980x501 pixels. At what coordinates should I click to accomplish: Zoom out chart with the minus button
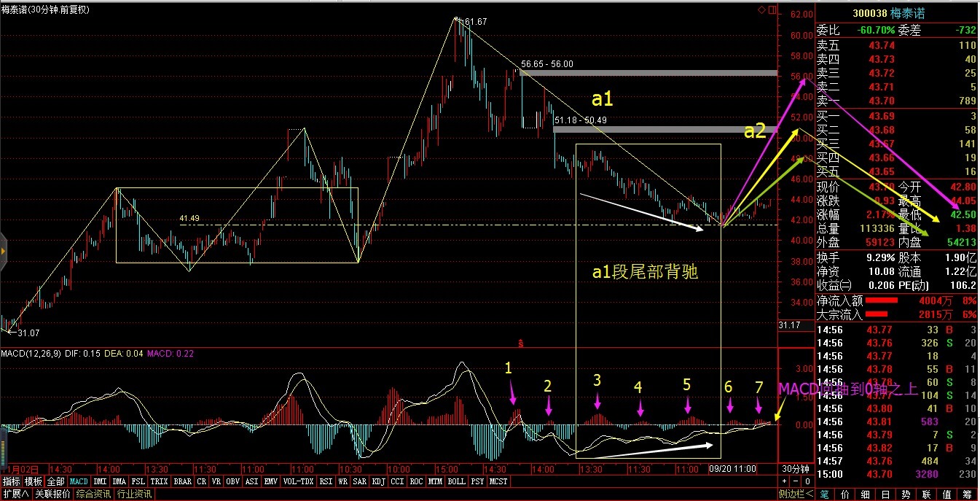(x=796, y=481)
